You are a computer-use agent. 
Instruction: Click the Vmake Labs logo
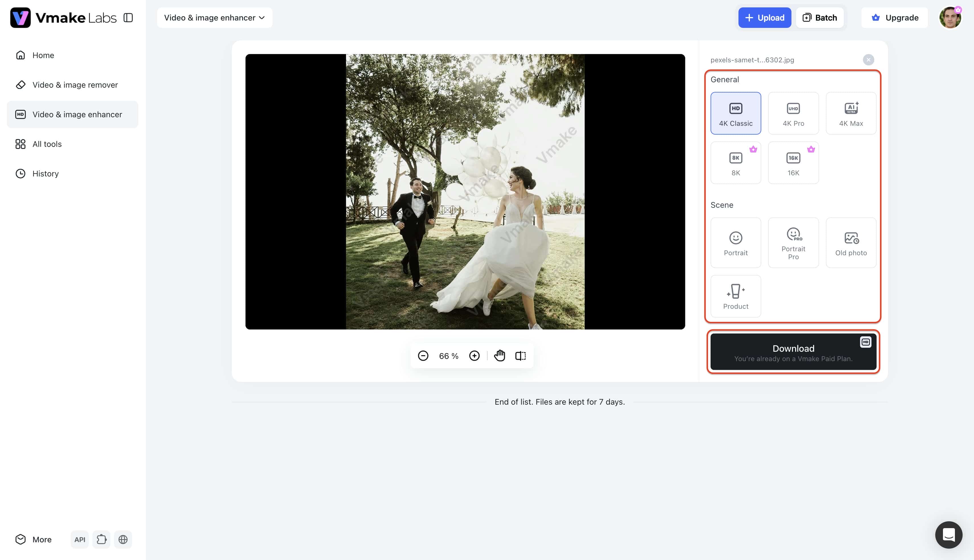[64, 18]
